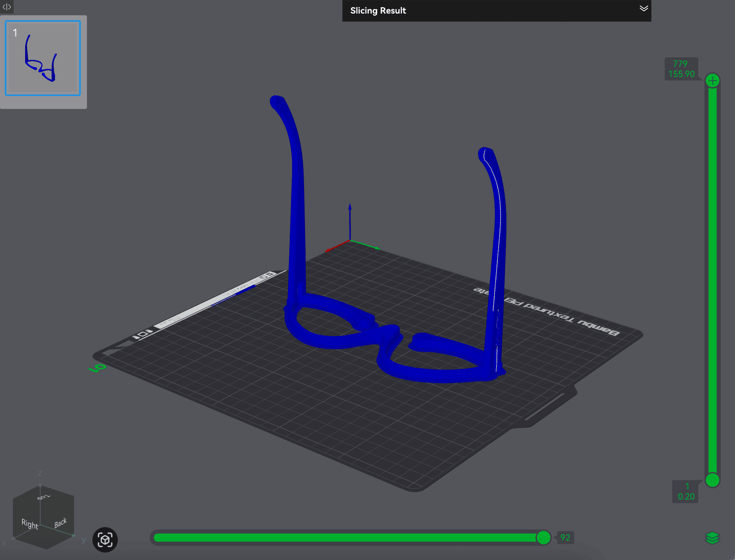Click the bottom handle of the layer slider
The height and width of the screenshot is (560, 735).
(712, 480)
